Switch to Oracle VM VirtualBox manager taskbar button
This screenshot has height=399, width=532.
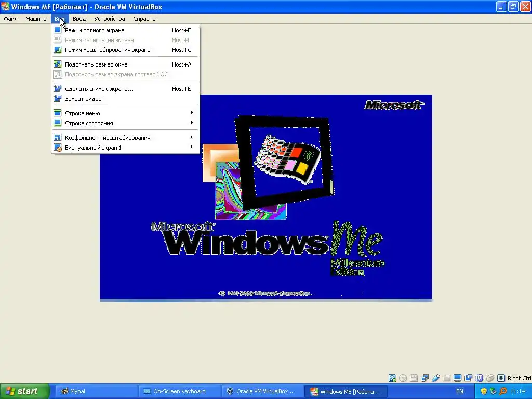click(x=262, y=391)
